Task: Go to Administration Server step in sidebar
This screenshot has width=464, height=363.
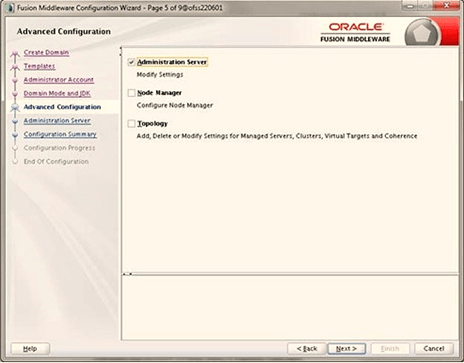Action: 57,121
